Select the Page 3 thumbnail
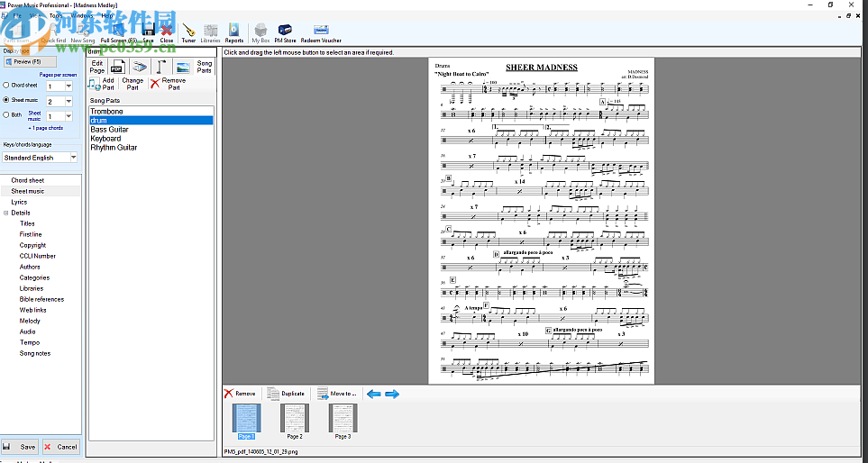The width and height of the screenshot is (868, 463). point(343,422)
